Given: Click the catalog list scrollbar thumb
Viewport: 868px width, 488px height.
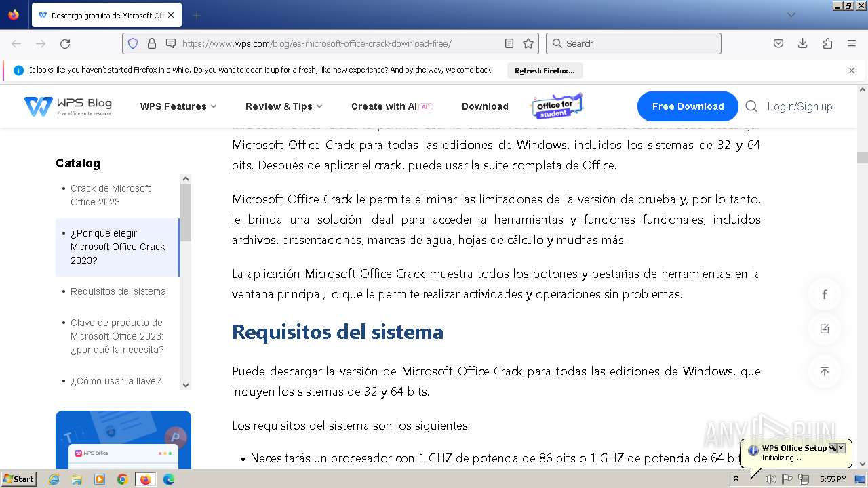Looking at the screenshot, I should point(186,213).
